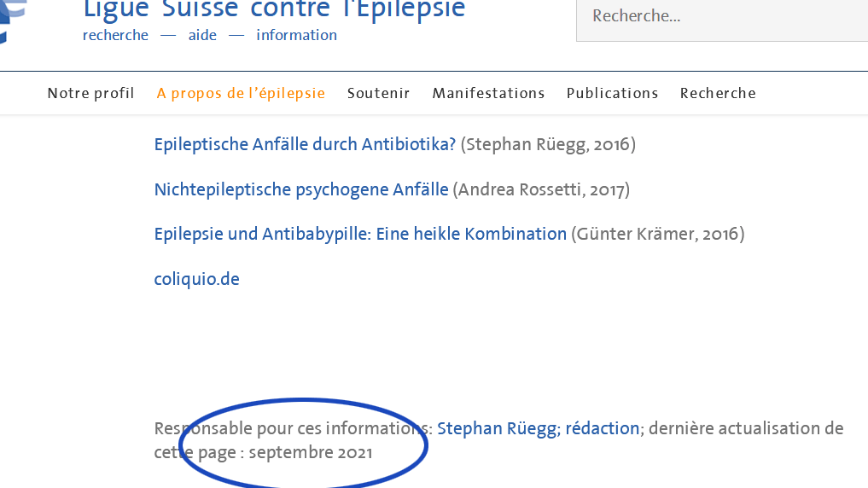Viewport: 868px width, 488px height.
Task: Open the Recherche menu item
Action: tap(718, 93)
